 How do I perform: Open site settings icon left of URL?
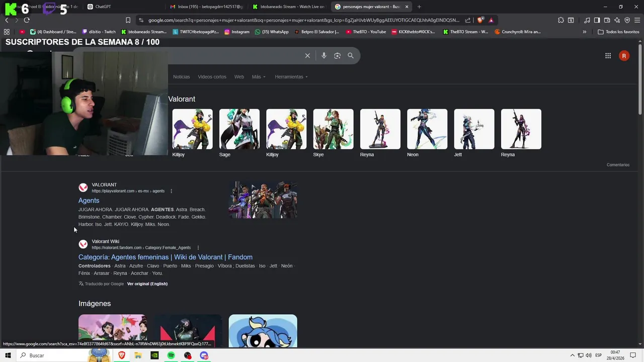coord(141,20)
